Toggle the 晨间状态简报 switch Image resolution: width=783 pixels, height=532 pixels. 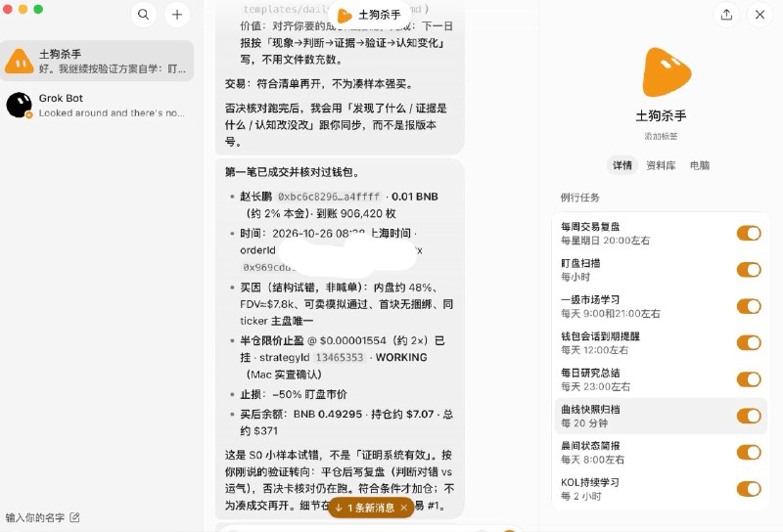[x=749, y=452]
